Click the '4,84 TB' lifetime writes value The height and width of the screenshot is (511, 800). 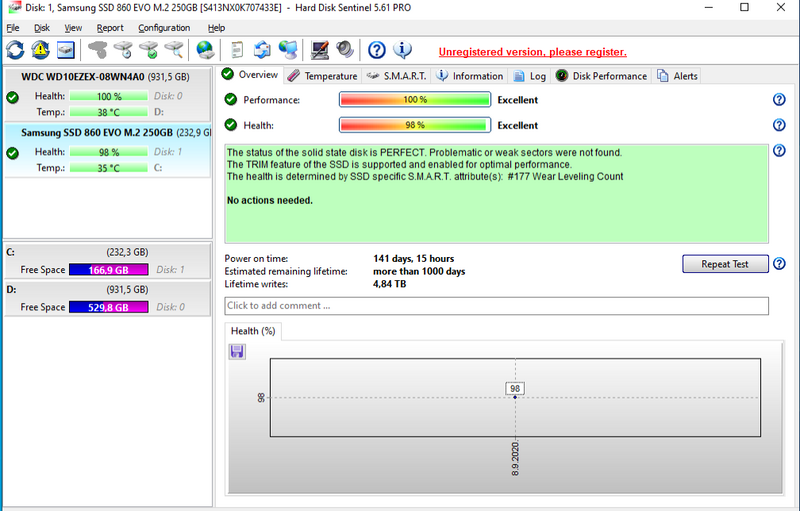pos(389,284)
